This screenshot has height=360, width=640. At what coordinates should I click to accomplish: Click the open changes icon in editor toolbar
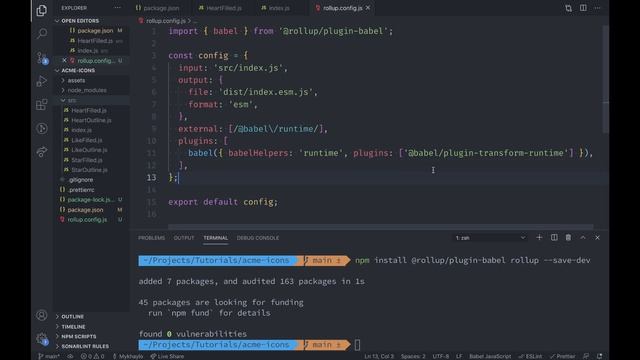pos(568,8)
